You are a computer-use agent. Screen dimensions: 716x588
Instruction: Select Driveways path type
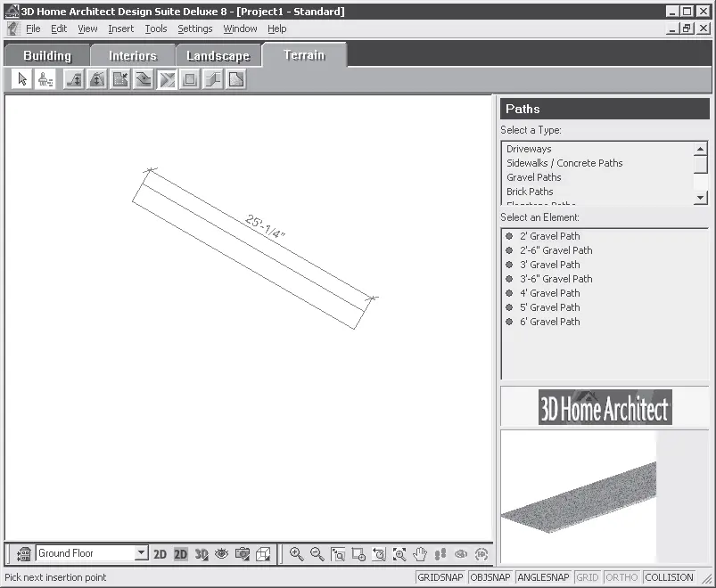[529, 149]
